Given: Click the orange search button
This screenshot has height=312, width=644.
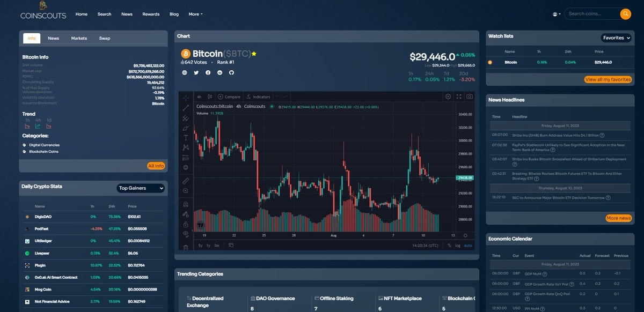Looking at the screenshot, I should click(x=625, y=14).
